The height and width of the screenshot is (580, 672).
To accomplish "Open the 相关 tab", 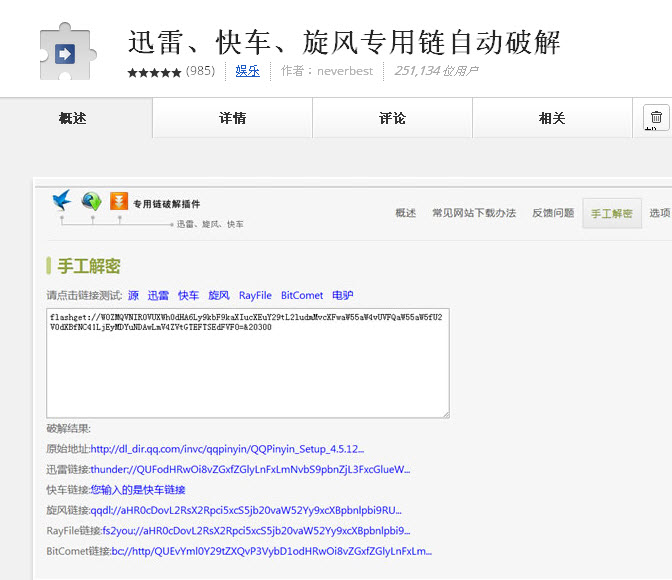I will click(552, 118).
